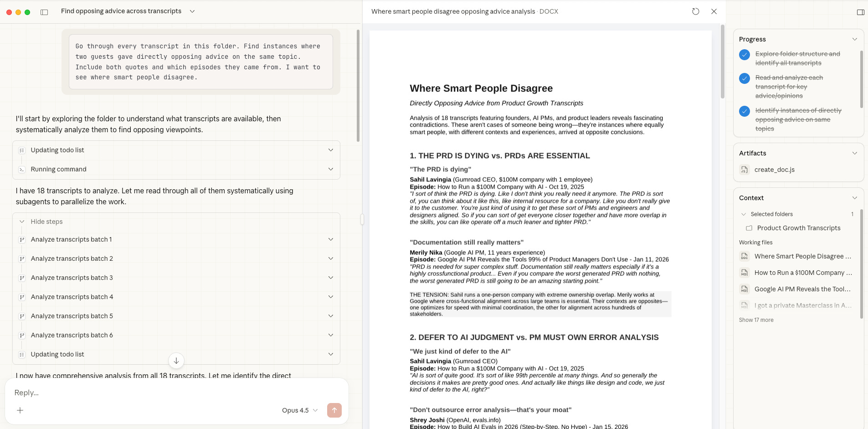Click the Selected folders count 1

852,214
